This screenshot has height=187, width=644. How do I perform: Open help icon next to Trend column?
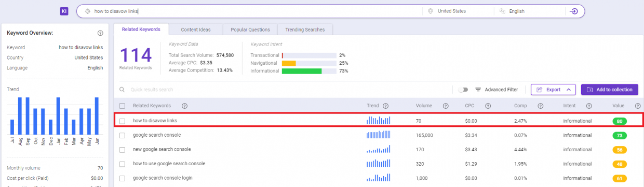385,106
